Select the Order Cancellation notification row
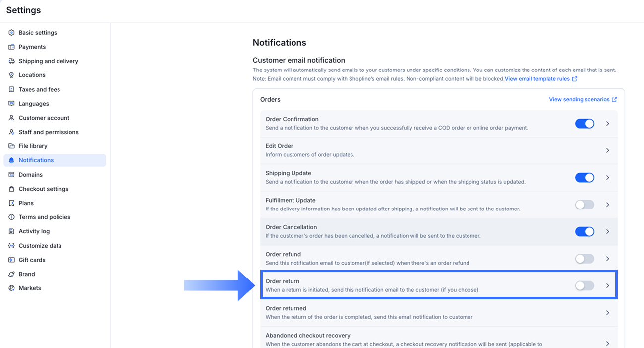The image size is (644, 348). [397, 231]
